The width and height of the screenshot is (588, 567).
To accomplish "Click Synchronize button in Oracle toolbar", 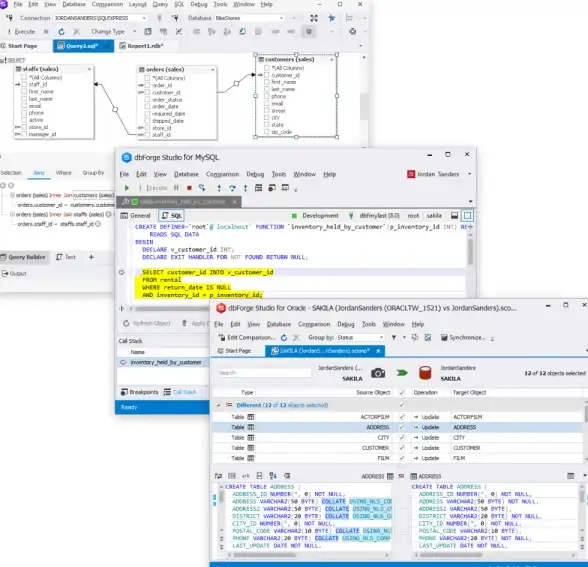I will [462, 338].
